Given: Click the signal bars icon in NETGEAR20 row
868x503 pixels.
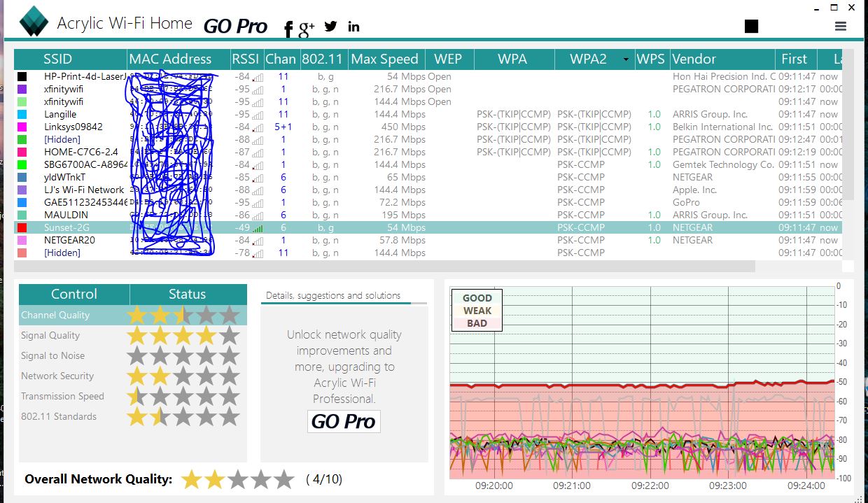Looking at the screenshot, I should [x=258, y=241].
